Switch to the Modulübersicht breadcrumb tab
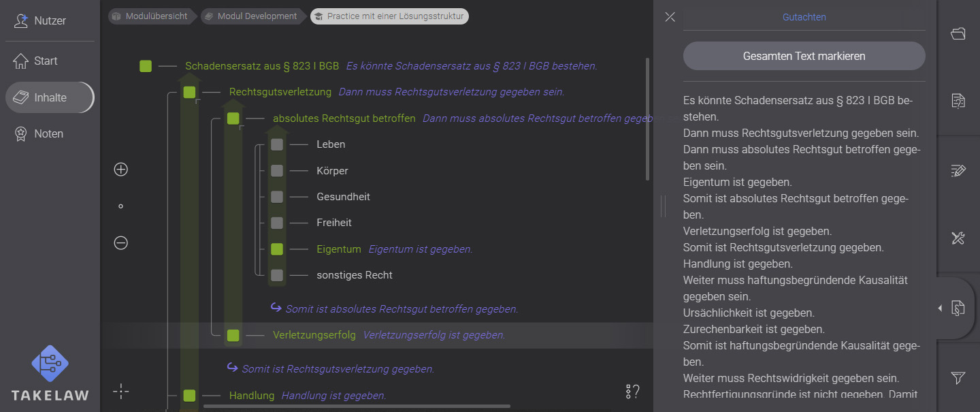 coord(152,16)
